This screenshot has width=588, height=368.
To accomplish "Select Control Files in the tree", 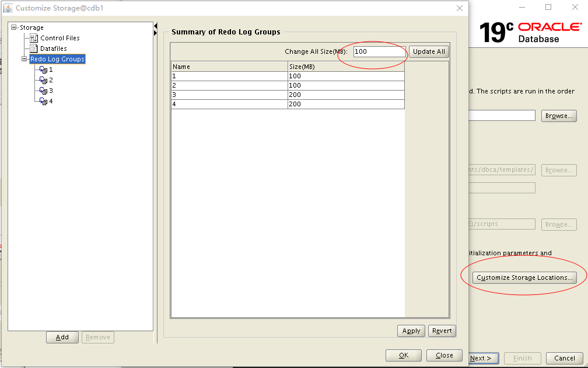I will 60,38.
